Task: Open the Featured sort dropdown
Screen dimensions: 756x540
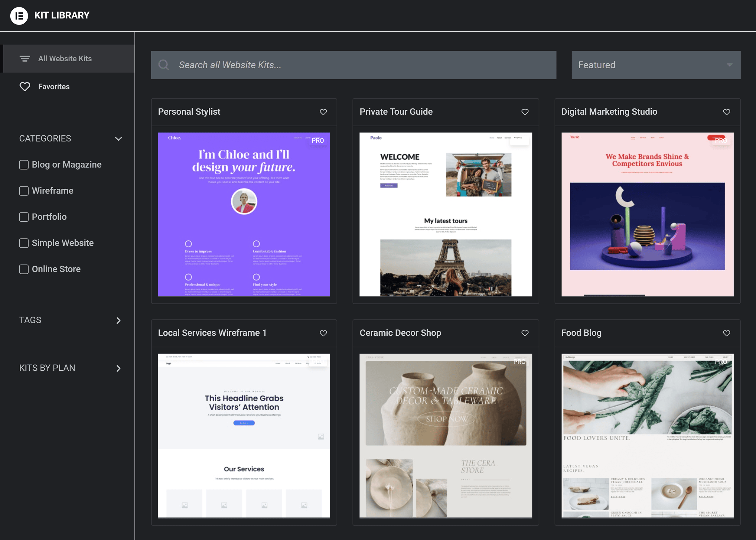Action: [655, 65]
